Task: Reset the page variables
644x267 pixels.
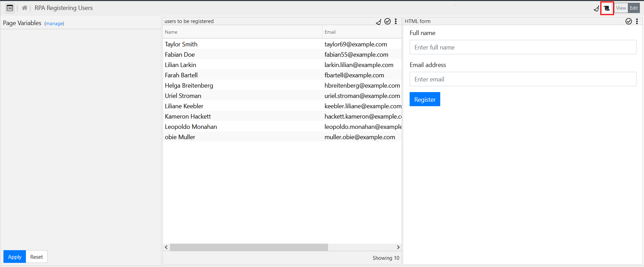Action: coord(36,257)
